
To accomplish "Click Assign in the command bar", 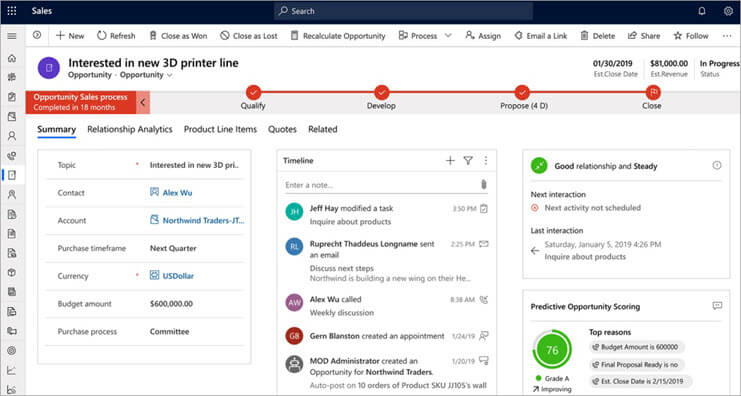I will [483, 36].
